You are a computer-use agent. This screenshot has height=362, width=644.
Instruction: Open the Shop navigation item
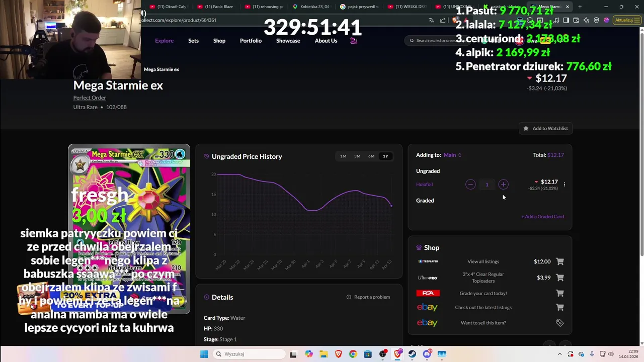click(x=219, y=41)
